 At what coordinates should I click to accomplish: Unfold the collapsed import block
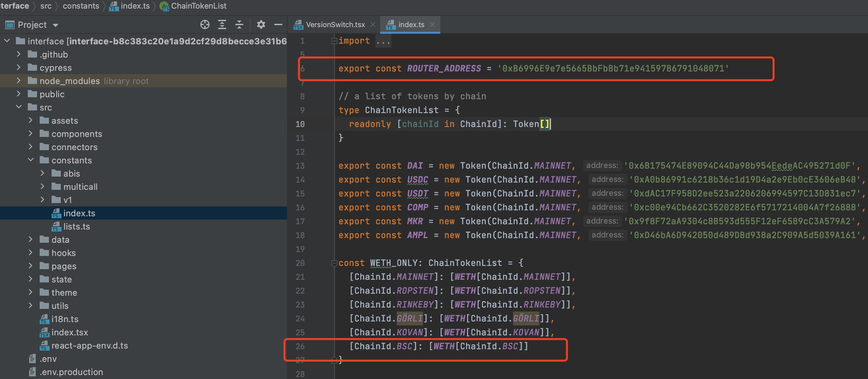click(334, 41)
